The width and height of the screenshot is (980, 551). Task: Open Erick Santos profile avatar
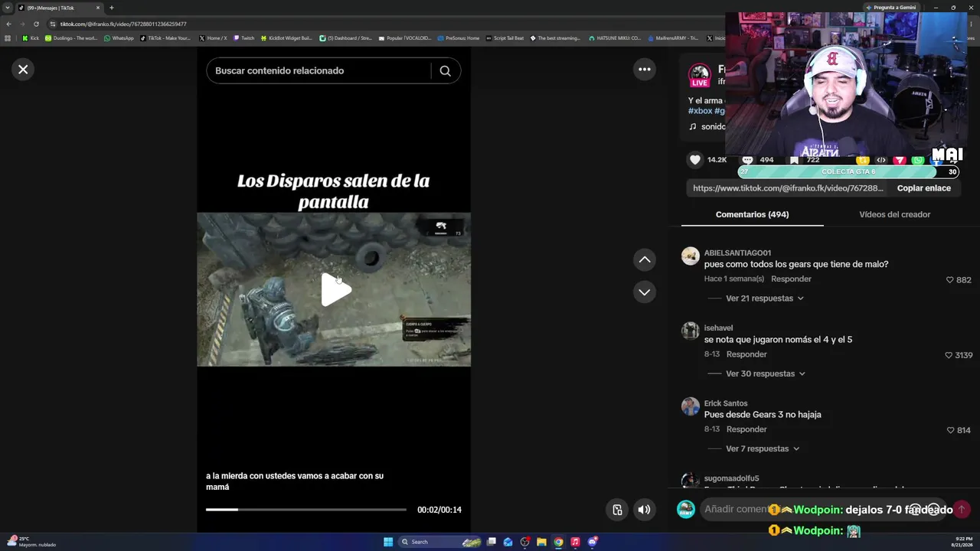coord(691,406)
